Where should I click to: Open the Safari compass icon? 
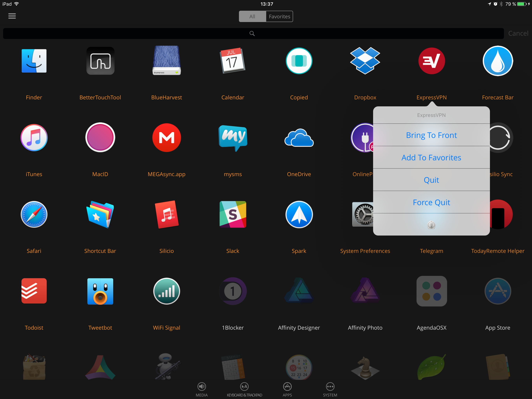pos(34,214)
